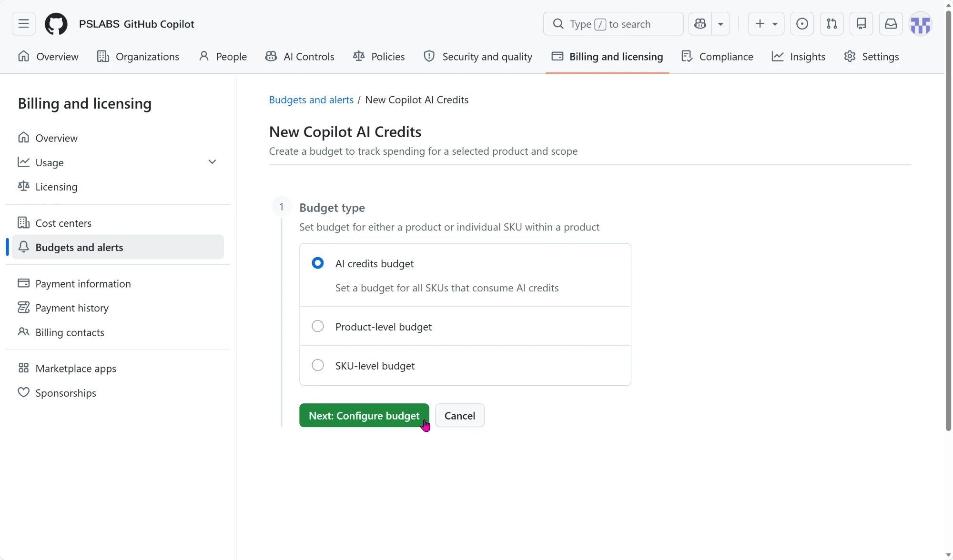Viewport: 953px width, 560px height.
Task: Open the Policies tab
Action: [378, 57]
